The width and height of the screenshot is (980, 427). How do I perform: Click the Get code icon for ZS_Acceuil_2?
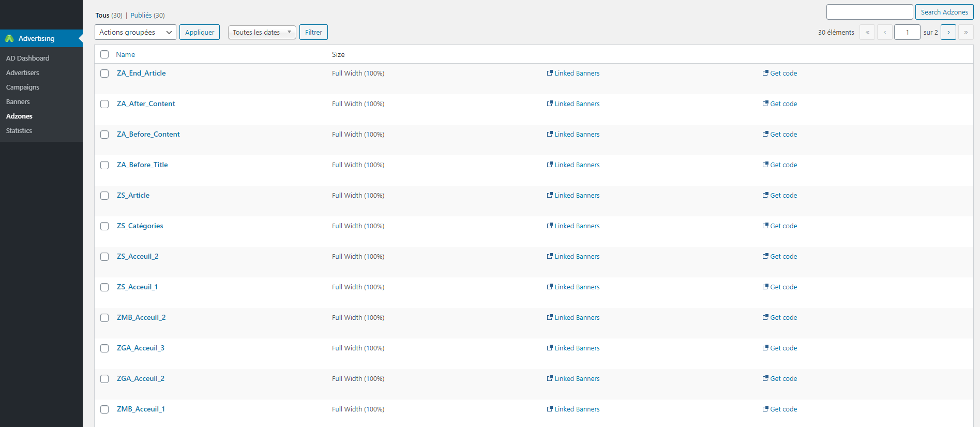765,256
